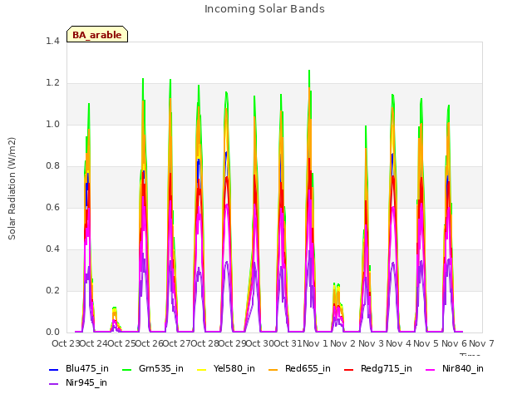This screenshot has height=399, width=532.
Task: Click the Grn535_in green legend swatch
Action: [126, 369]
